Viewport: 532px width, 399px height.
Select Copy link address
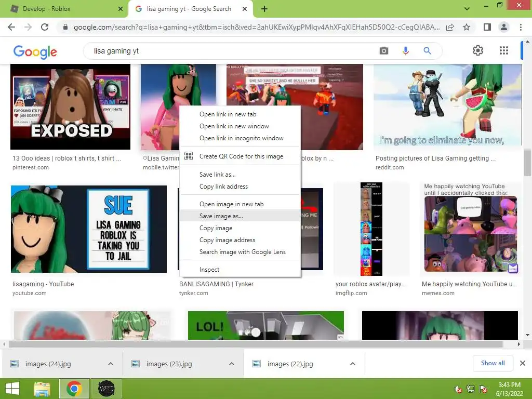pyautogui.click(x=240, y=187)
